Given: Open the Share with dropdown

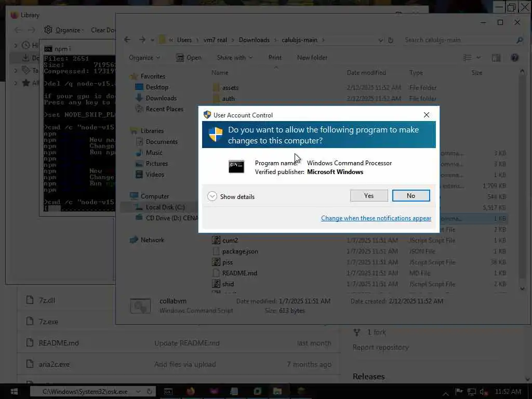Looking at the screenshot, I should 235,58.
